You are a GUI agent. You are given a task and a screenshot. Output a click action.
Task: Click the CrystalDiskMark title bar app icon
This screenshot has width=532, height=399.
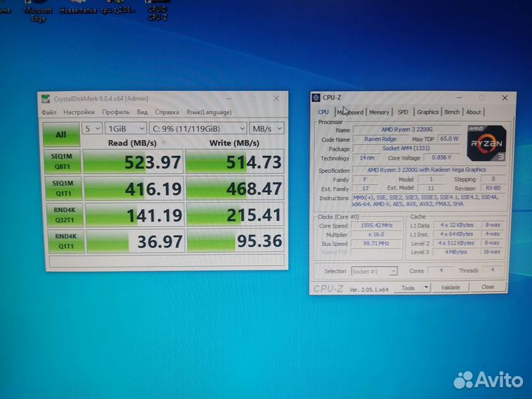46,99
